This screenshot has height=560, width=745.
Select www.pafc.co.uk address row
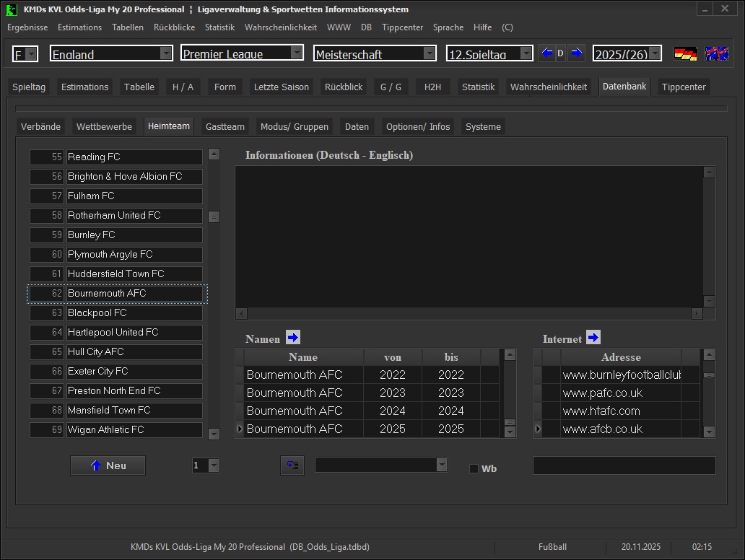pyautogui.click(x=620, y=393)
